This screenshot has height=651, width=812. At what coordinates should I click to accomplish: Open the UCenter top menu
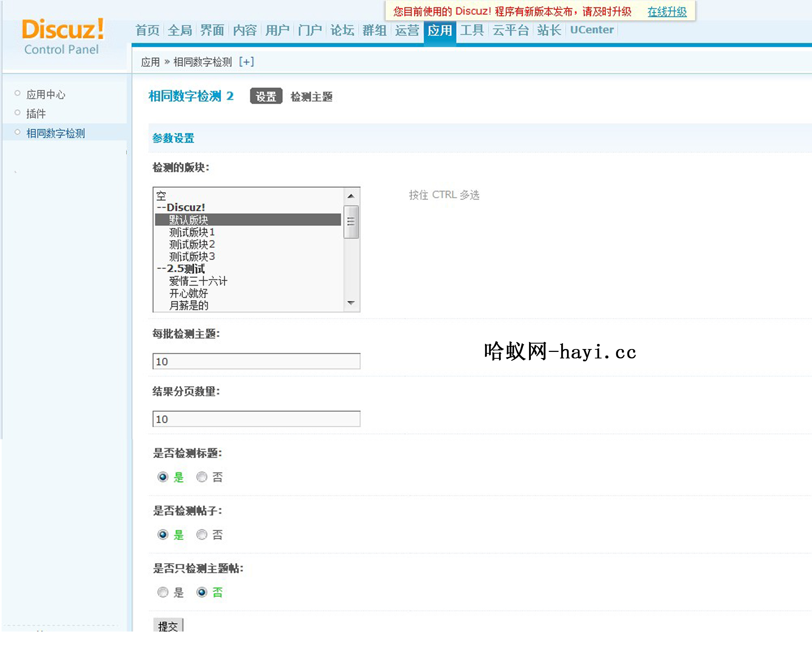[592, 30]
